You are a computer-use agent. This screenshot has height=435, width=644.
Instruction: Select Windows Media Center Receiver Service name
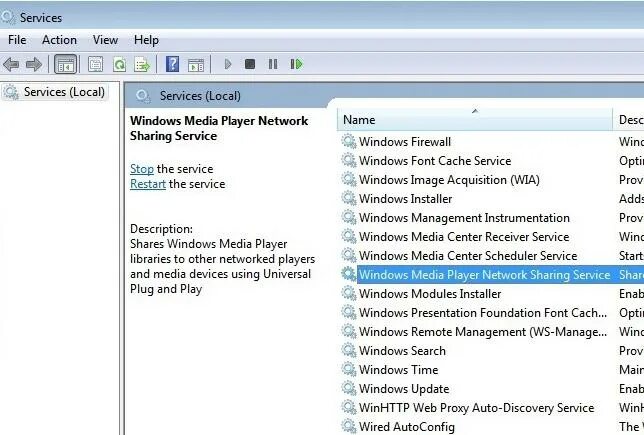pos(464,237)
